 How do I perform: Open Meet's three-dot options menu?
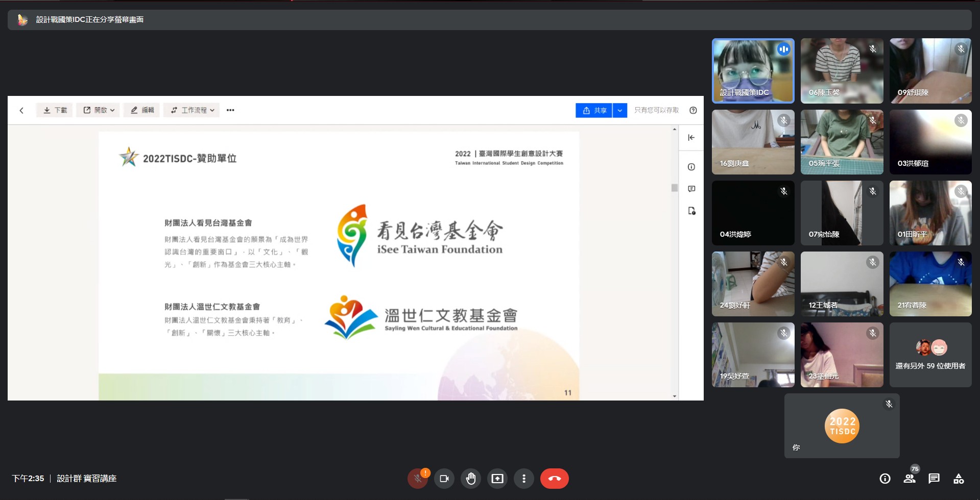(x=523, y=478)
